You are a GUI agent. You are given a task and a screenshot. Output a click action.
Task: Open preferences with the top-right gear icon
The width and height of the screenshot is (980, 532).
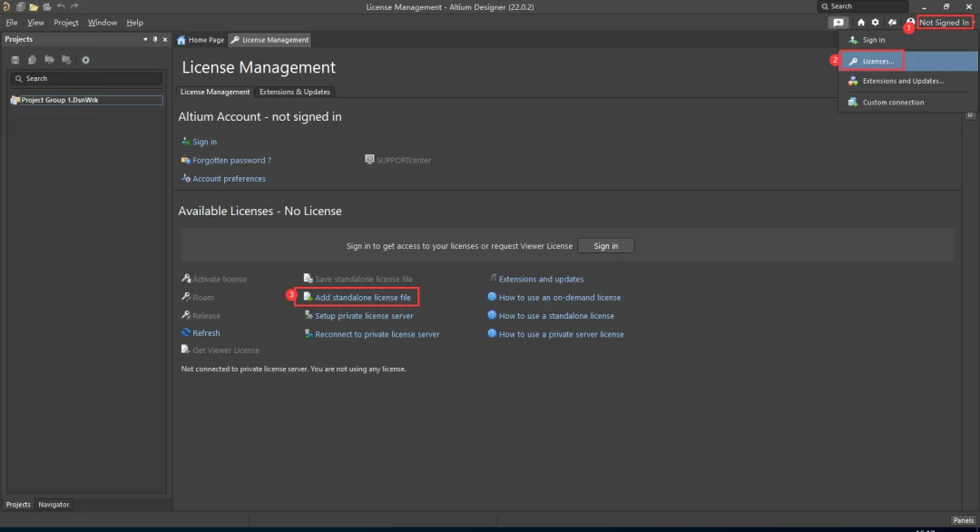875,23
